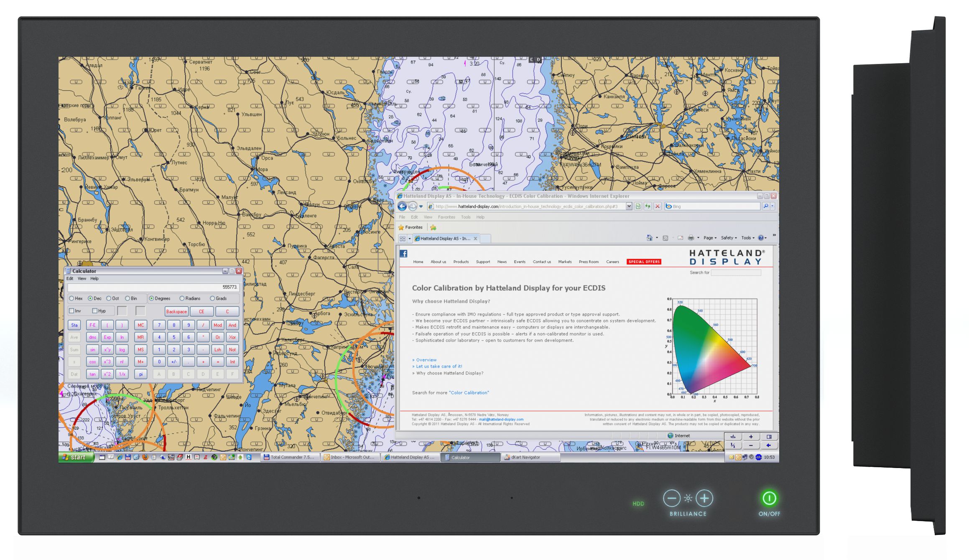Image resolution: width=969 pixels, height=560 pixels.
Task: Click the ship icon chart button
Action: [x=733, y=437]
